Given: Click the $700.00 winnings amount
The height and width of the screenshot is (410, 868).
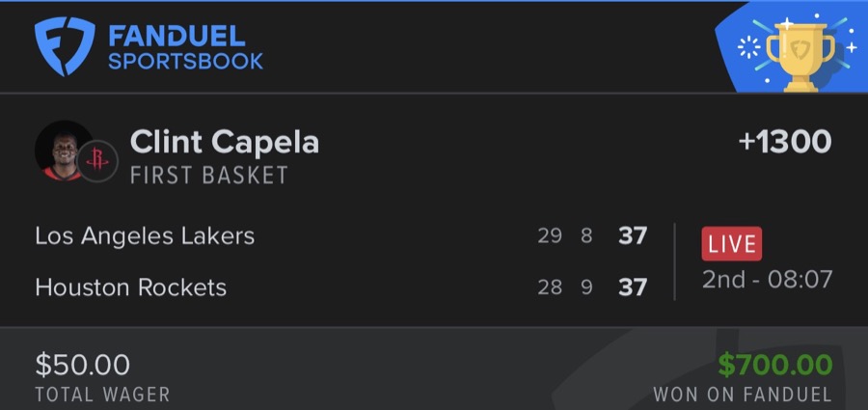Looking at the screenshot, I should [x=774, y=365].
